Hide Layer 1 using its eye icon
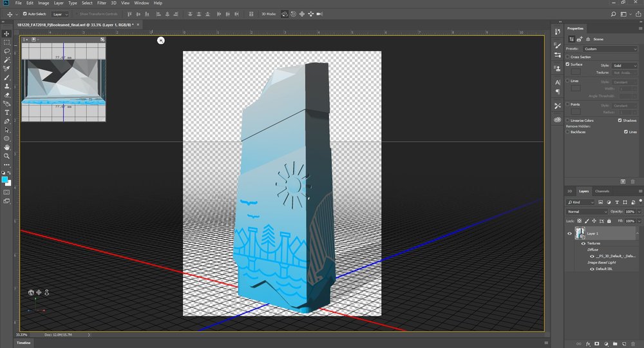The image size is (644, 348). [569, 233]
